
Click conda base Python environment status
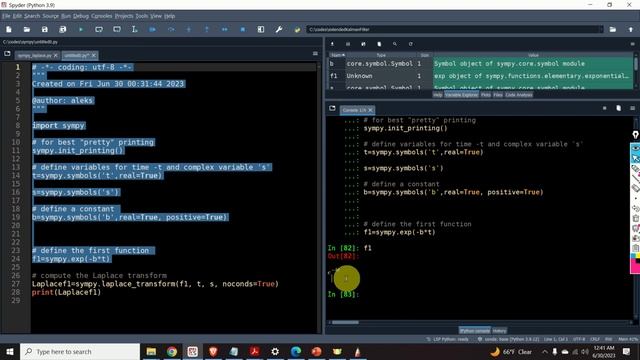click(x=508, y=339)
